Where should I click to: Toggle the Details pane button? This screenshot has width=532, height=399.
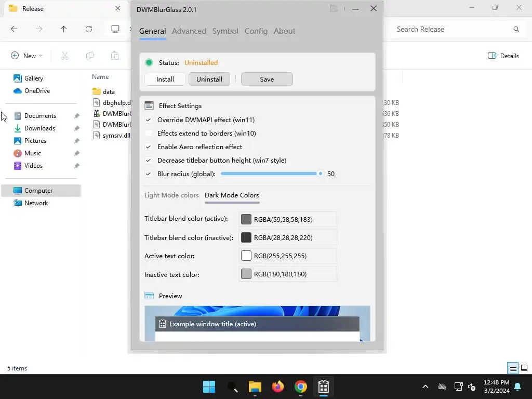point(503,56)
